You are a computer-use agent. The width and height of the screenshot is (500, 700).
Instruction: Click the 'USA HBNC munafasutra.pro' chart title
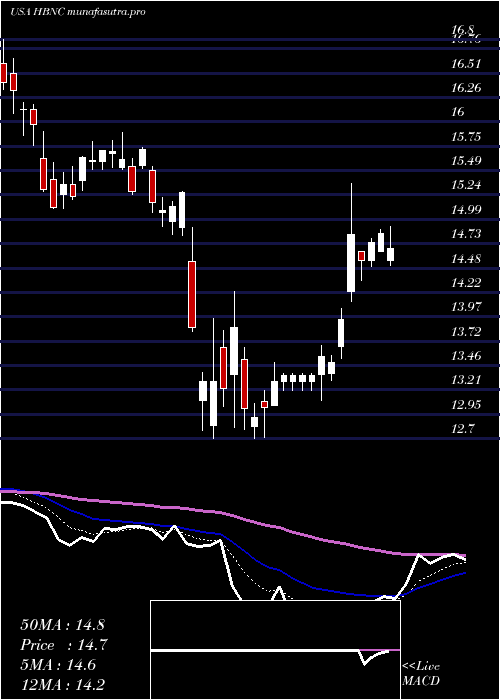(78, 12)
